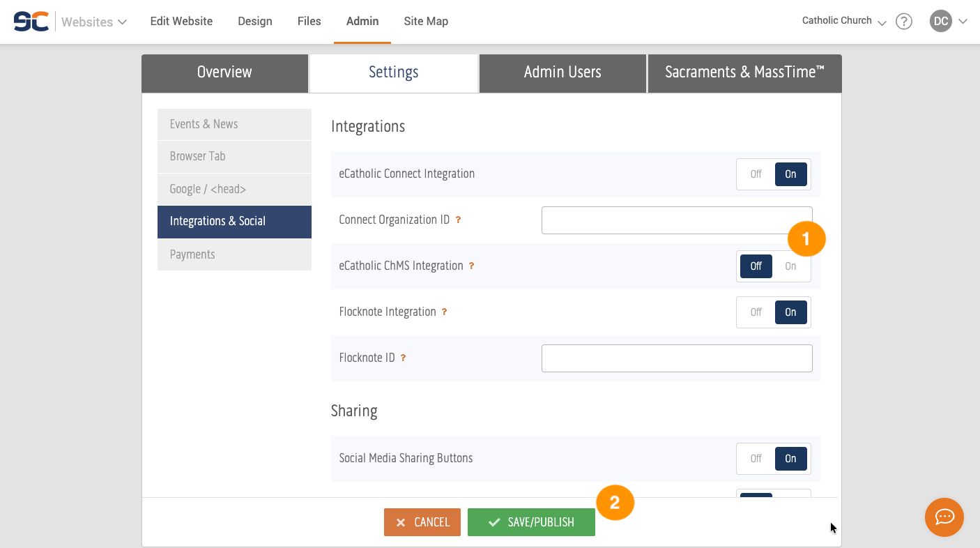Switch to the Admin Users tab
Screen dimensions: 980x548
tap(562, 73)
